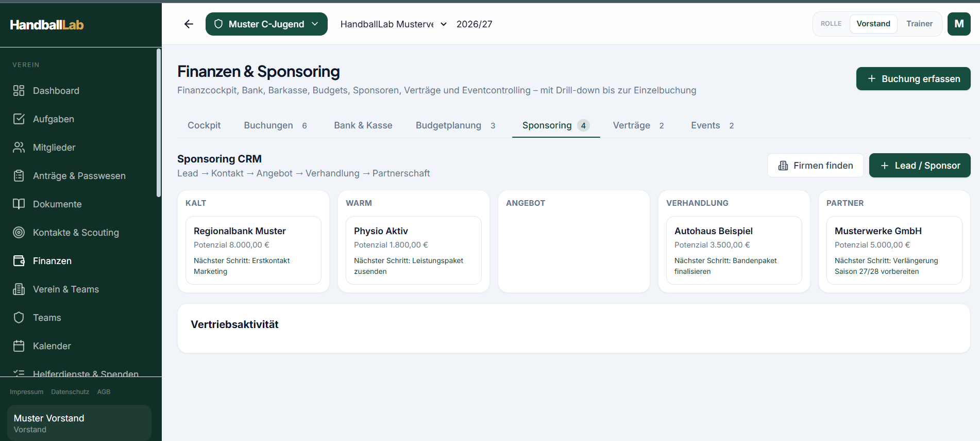
Task: Open the Physio Aktiv lead card
Action: (x=414, y=250)
